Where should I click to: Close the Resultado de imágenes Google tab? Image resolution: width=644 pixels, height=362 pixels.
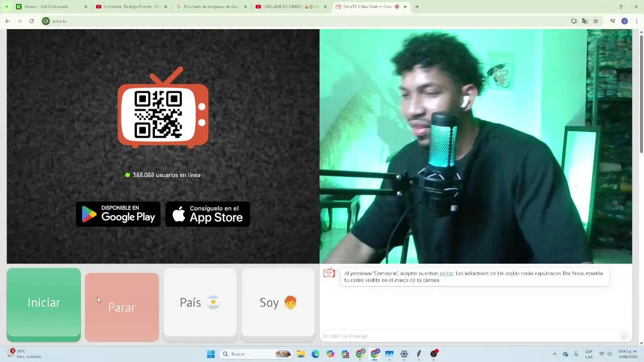245,7
